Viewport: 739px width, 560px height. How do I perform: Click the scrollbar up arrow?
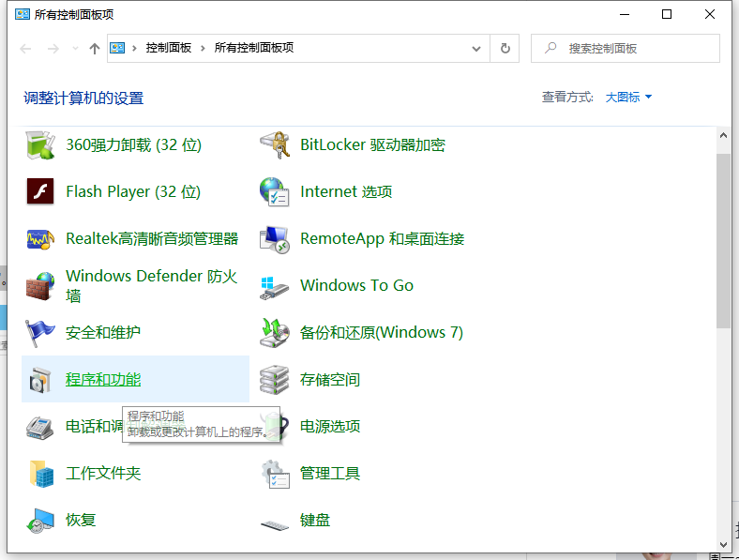723,136
